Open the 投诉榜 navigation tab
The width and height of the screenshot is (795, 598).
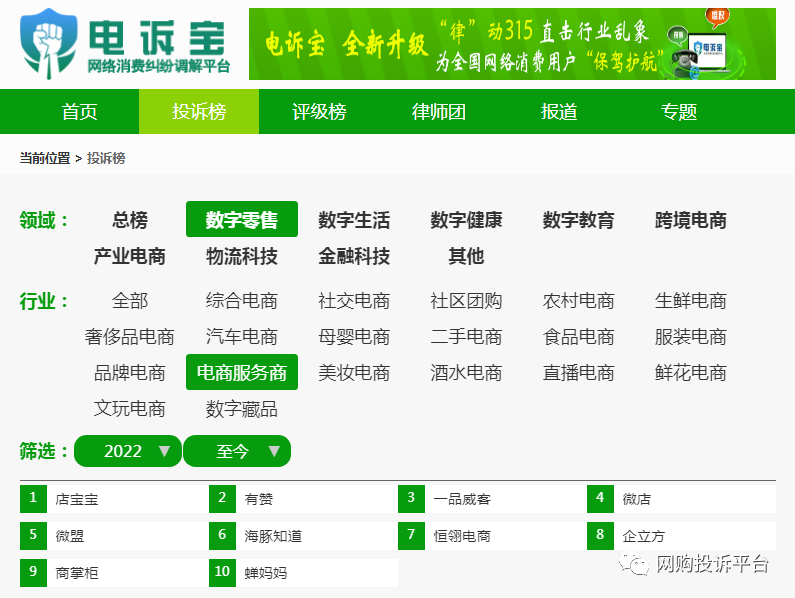(199, 112)
